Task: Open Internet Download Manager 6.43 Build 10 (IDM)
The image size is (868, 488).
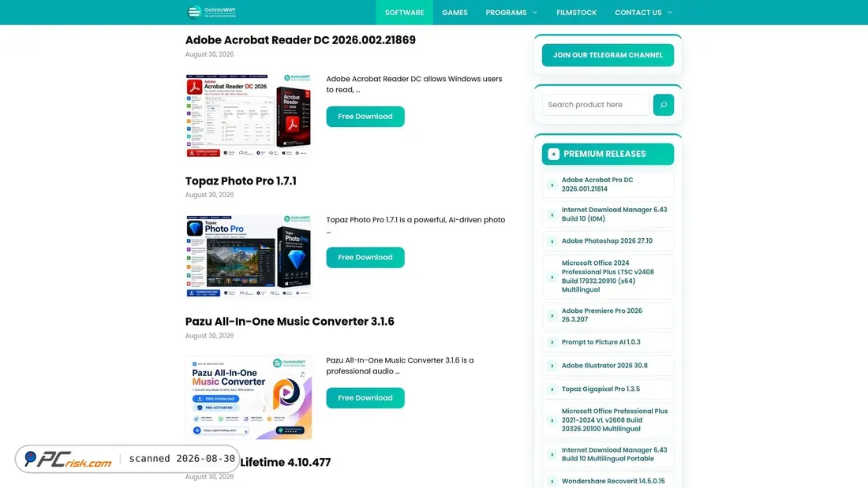Action: pos(614,214)
